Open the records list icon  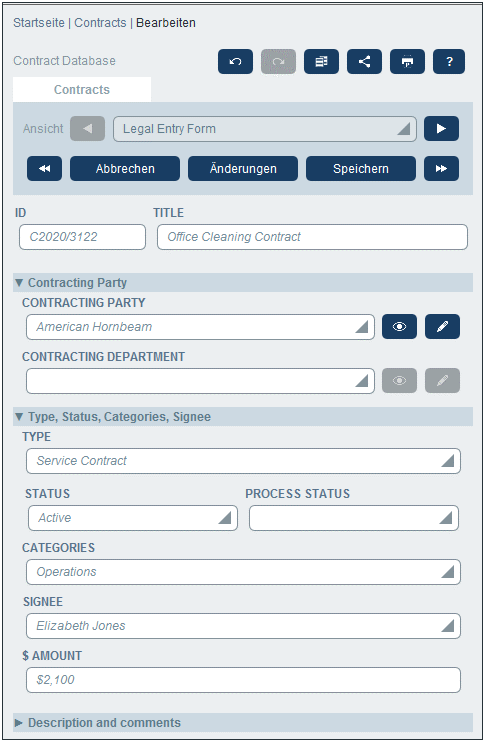coord(321,62)
